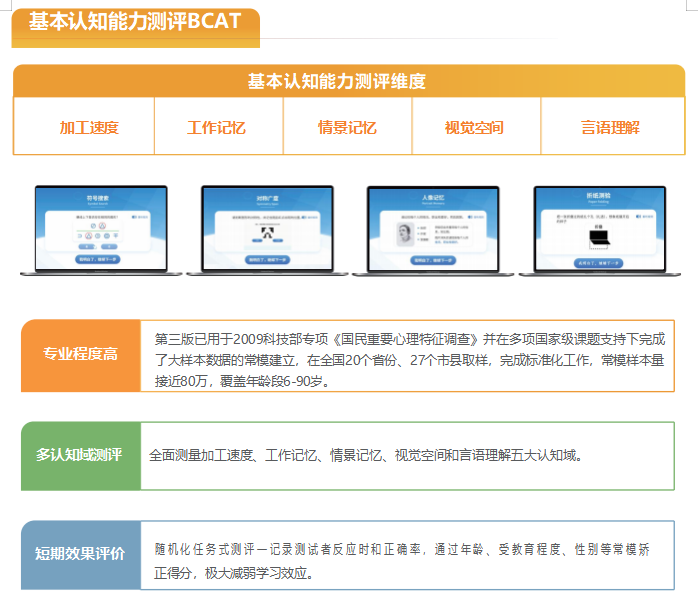Open the second laptop screenshot with panda image
The width and height of the screenshot is (698, 608).
tap(265, 230)
